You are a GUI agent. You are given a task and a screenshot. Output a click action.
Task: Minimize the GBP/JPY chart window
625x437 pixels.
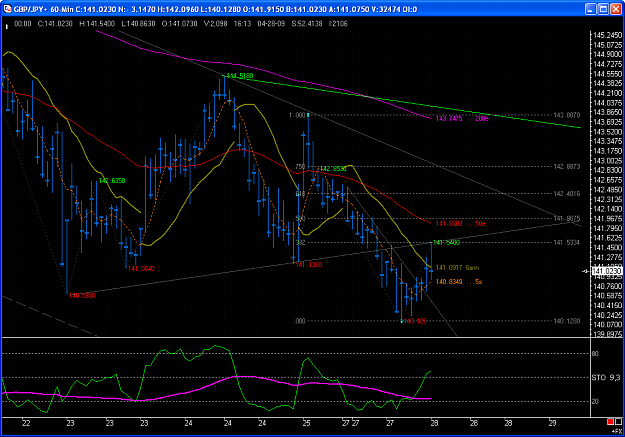tap(591, 9)
